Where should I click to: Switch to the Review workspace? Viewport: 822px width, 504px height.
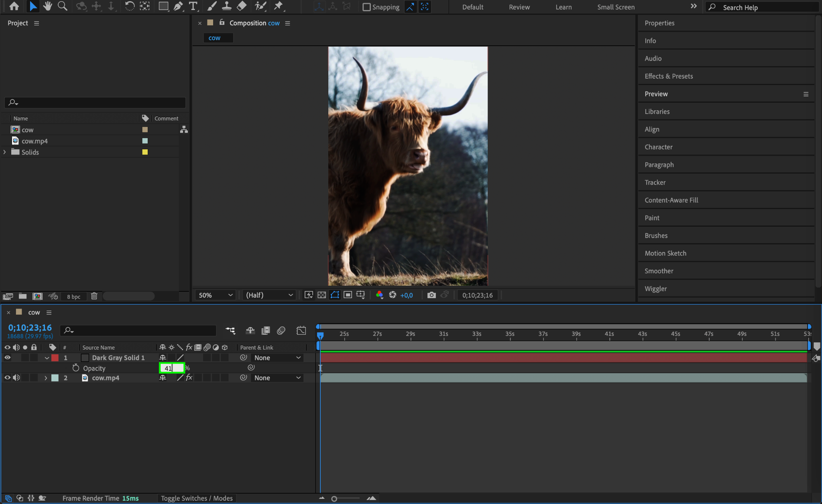click(519, 7)
